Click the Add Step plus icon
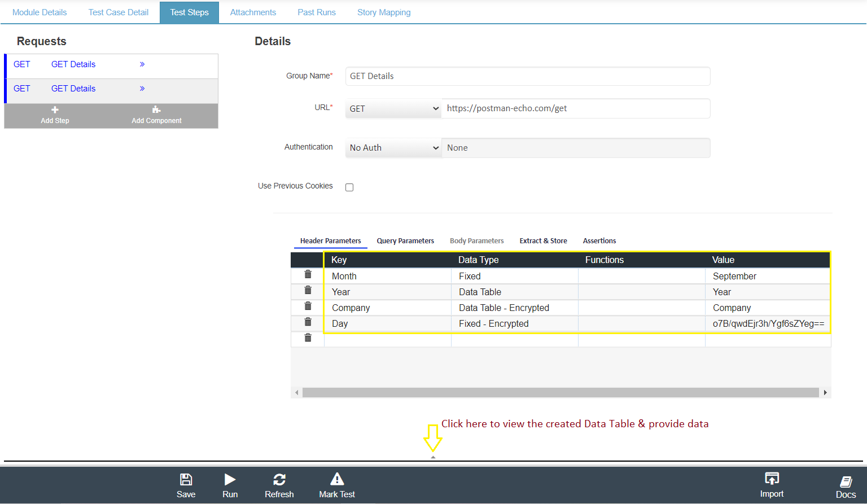 [x=55, y=109]
